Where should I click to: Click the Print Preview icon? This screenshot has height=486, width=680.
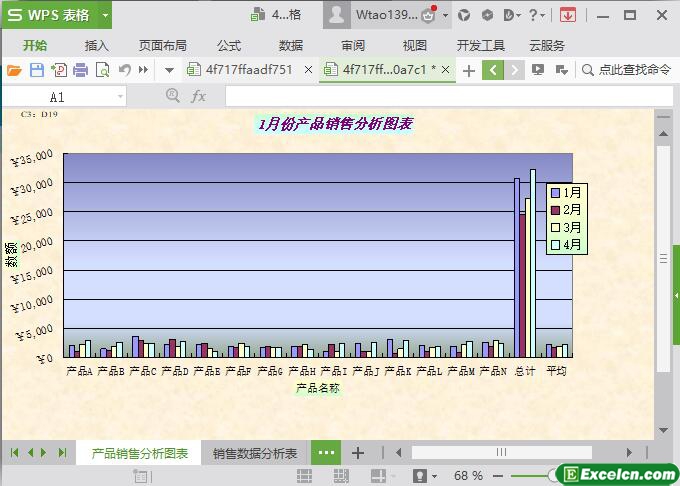[102, 70]
